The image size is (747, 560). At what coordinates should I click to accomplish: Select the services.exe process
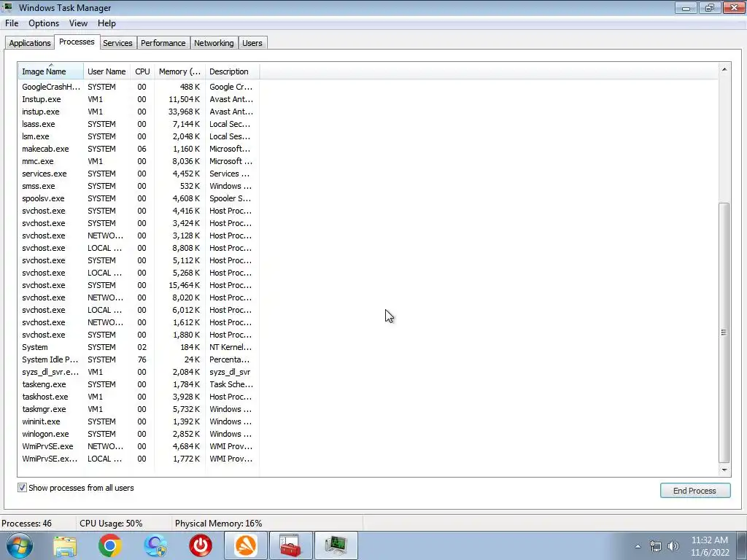click(139, 174)
